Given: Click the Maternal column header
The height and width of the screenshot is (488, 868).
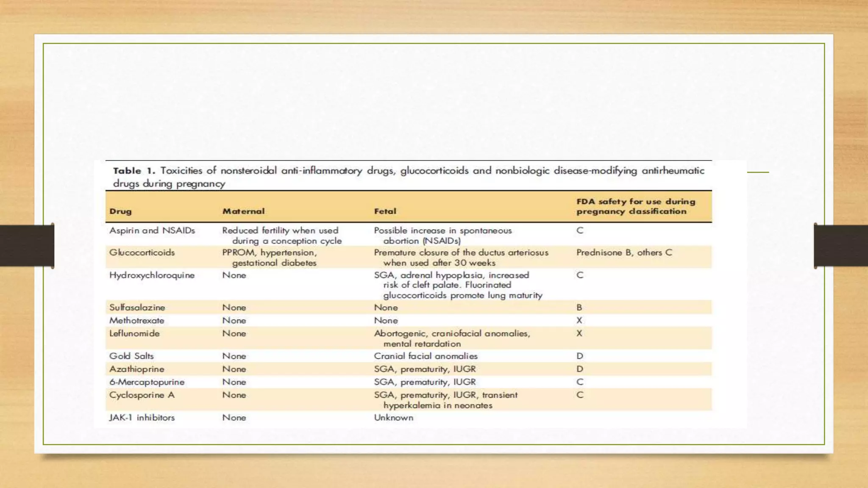Looking at the screenshot, I should click(x=243, y=211).
